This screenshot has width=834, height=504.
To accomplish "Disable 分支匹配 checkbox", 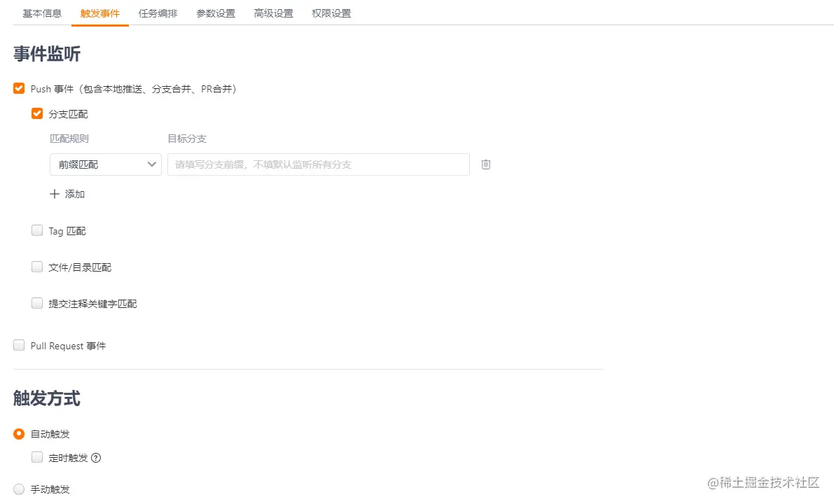I will [x=36, y=113].
